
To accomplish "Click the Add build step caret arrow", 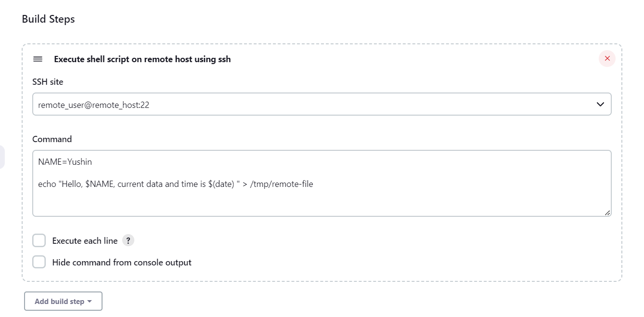I will pos(90,302).
